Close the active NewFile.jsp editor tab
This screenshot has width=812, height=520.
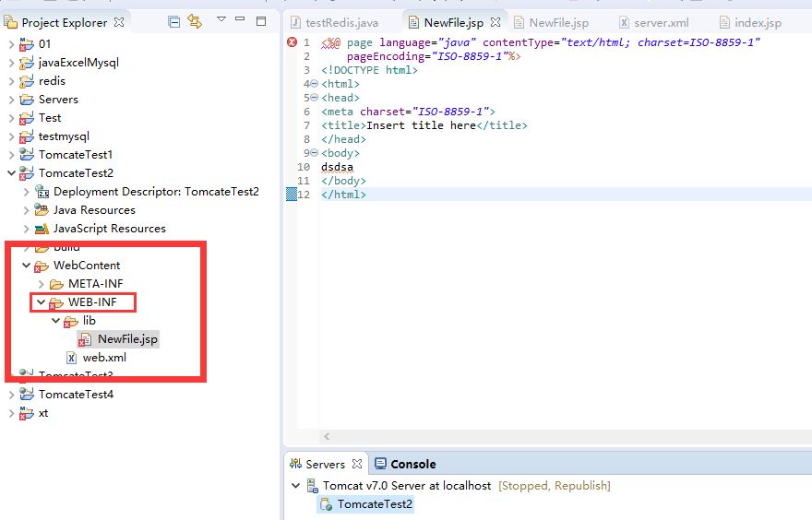[496, 22]
